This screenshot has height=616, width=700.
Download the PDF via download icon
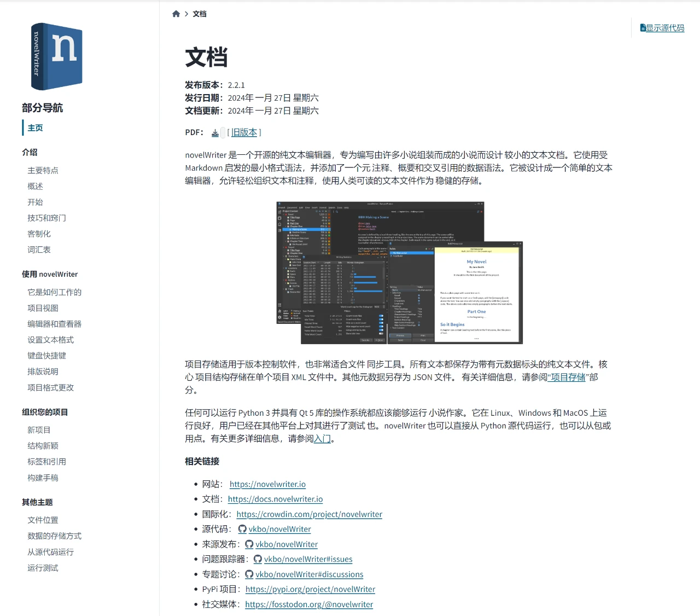tap(215, 133)
